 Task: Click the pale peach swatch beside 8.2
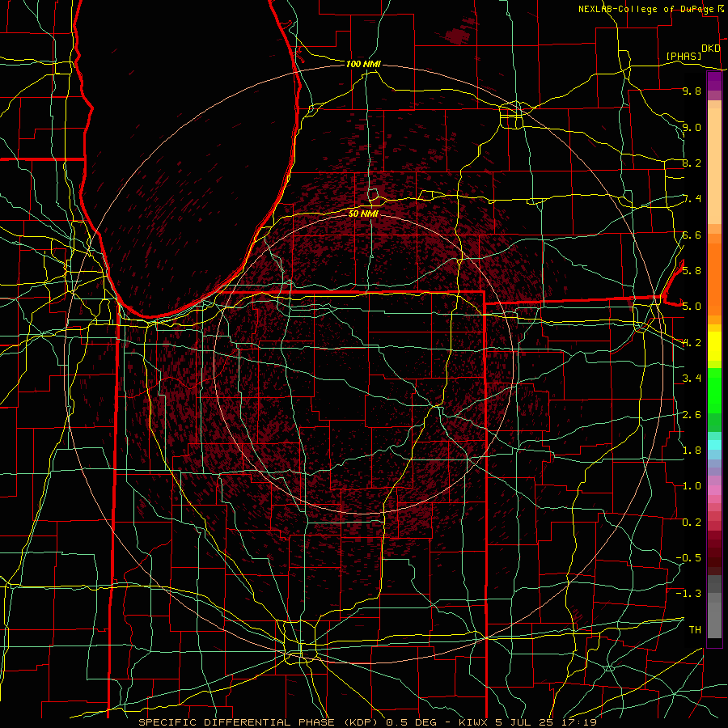(x=714, y=167)
